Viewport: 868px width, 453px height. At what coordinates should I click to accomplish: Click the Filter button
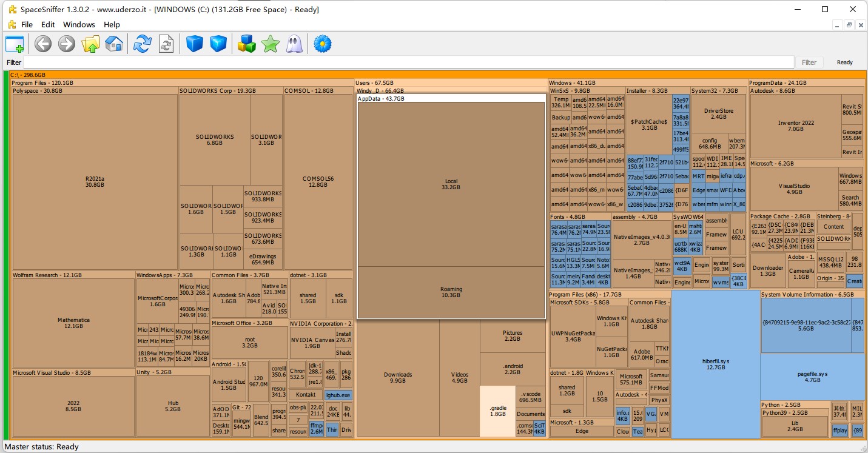(809, 62)
